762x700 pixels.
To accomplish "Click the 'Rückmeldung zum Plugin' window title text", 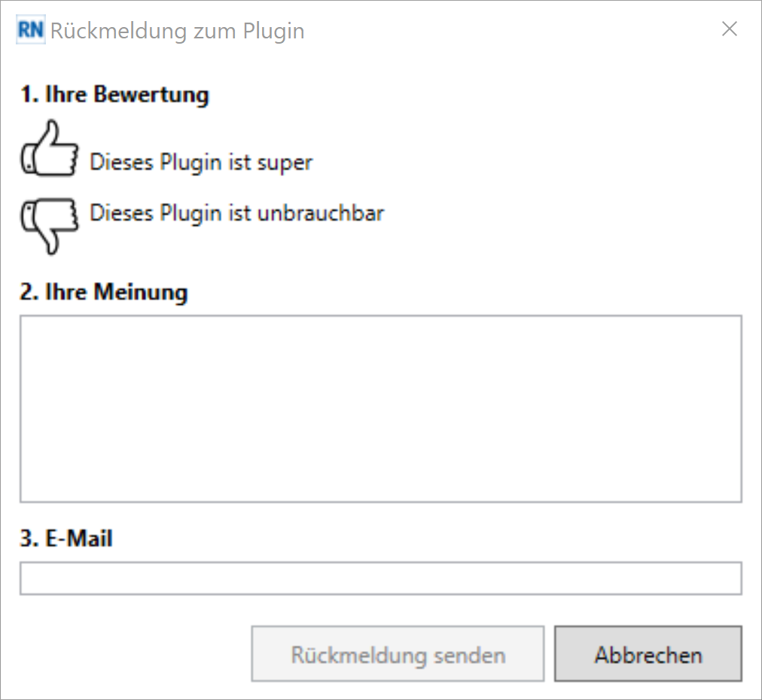I will tap(178, 31).
